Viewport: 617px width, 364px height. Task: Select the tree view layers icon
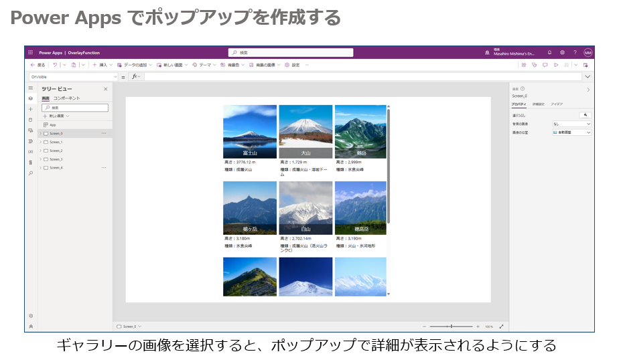[x=31, y=98]
